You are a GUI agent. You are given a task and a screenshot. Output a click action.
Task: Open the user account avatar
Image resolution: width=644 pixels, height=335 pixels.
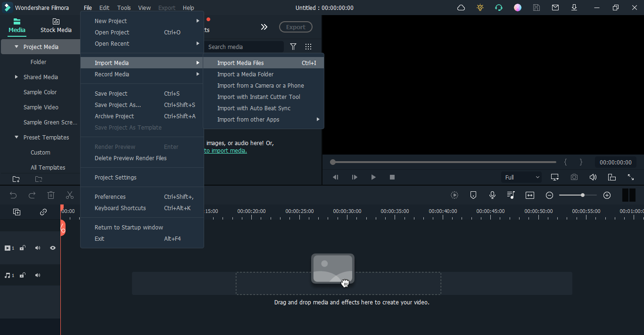(x=518, y=8)
